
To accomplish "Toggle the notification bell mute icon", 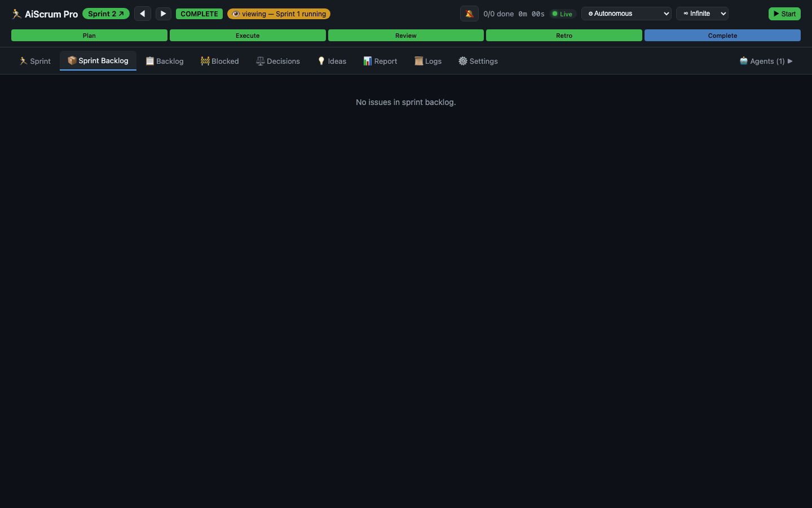I will [469, 14].
